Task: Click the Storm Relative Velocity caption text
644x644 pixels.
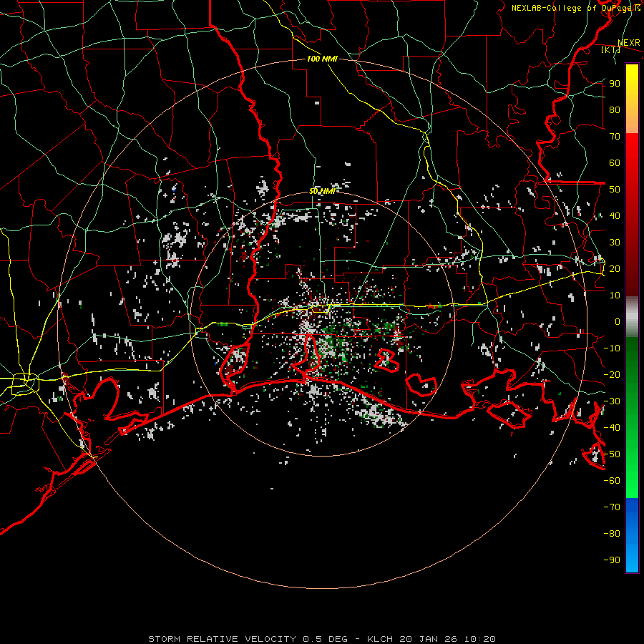Action: point(322,639)
